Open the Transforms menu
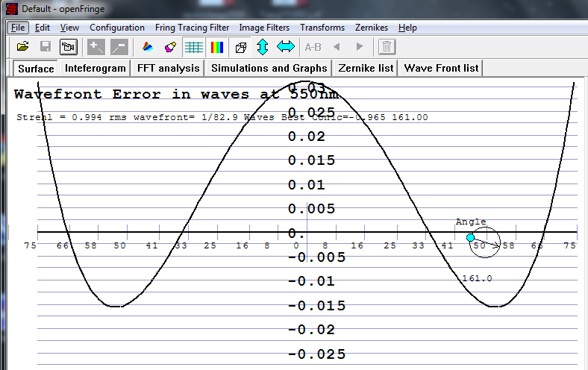This screenshot has width=588, height=370. (x=322, y=28)
